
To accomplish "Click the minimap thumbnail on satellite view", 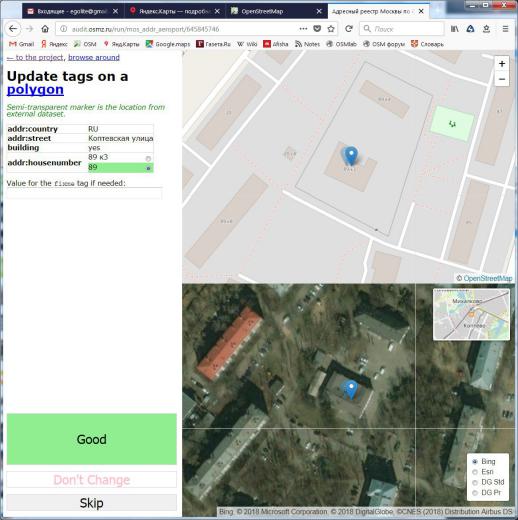I will (471, 314).
